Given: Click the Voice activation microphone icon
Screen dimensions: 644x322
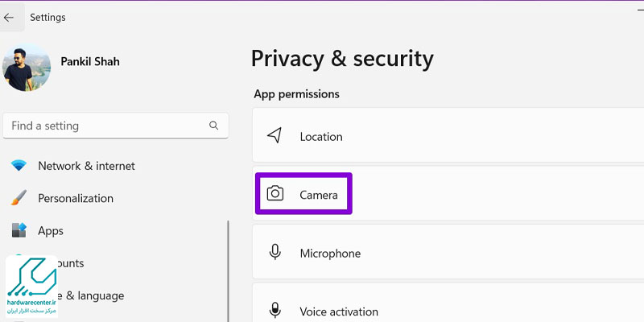Looking at the screenshot, I should 275,311.
